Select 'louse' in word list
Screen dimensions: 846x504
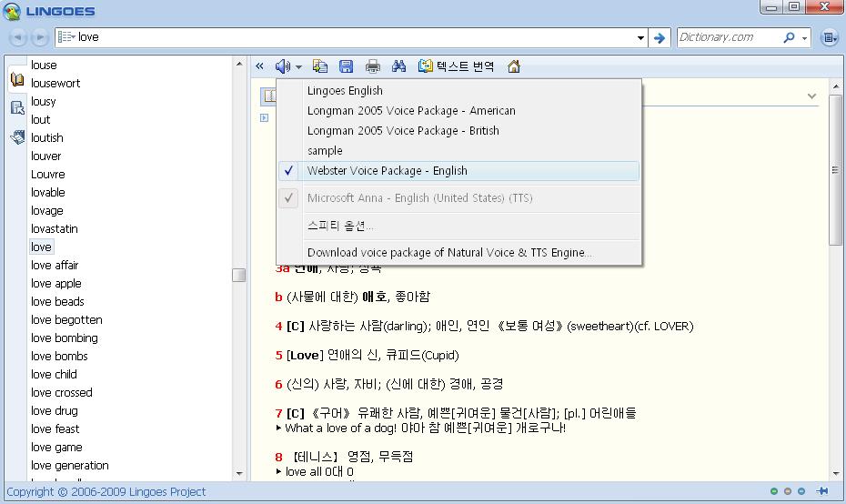coord(44,65)
